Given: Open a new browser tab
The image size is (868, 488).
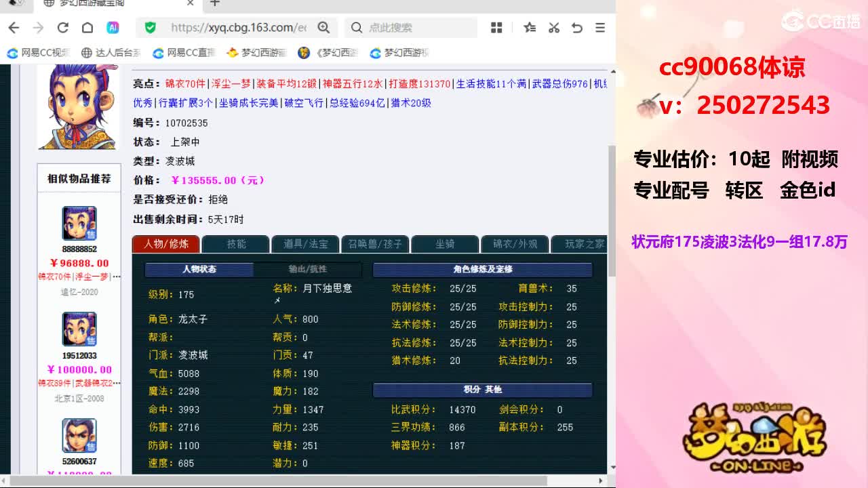Looking at the screenshot, I should coord(215,3).
